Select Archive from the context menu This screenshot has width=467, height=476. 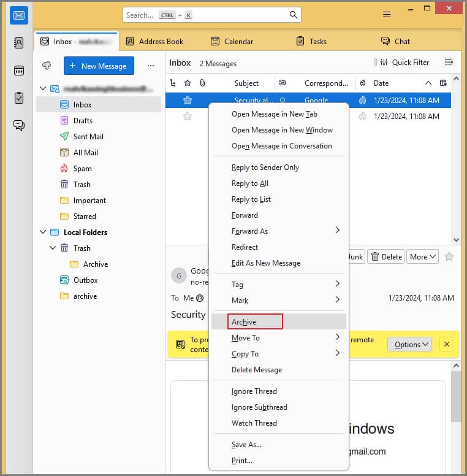click(x=245, y=322)
